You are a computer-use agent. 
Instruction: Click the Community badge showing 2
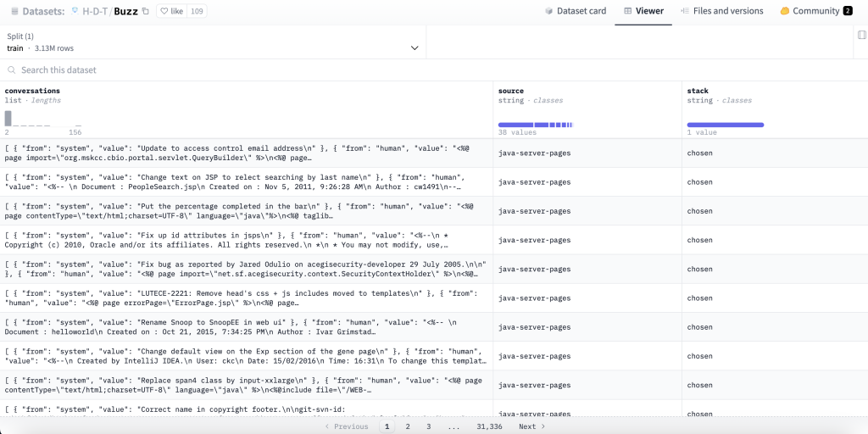pyautogui.click(x=848, y=11)
